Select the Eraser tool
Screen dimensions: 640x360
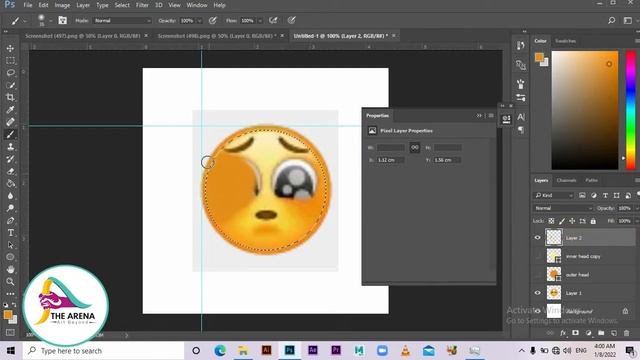tap(10, 171)
